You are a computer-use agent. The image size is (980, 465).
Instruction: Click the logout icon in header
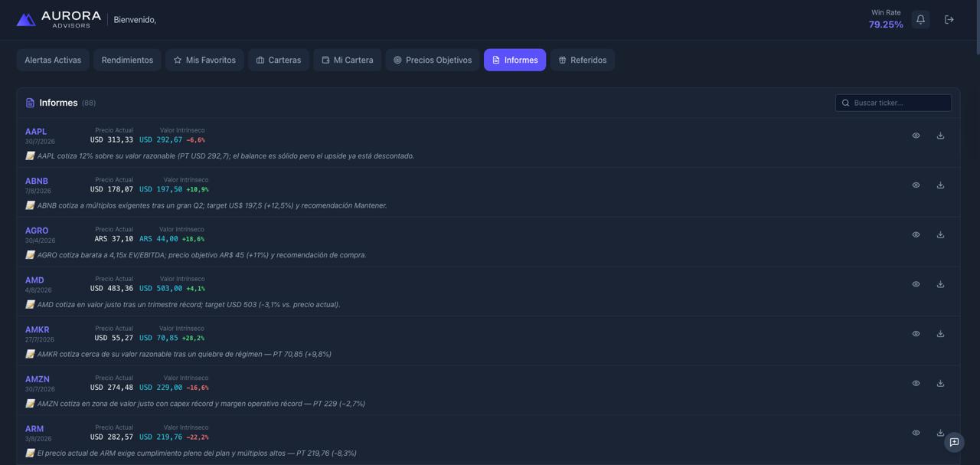(x=949, y=20)
